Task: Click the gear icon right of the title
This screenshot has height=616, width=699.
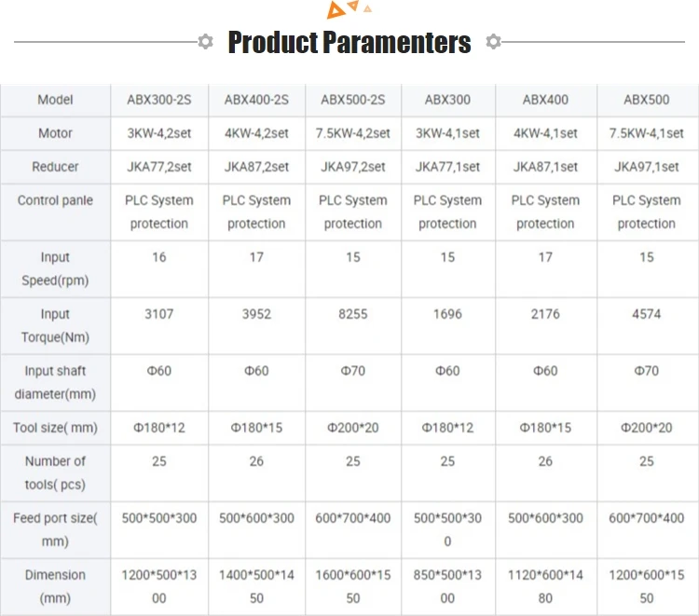Action: click(x=494, y=42)
